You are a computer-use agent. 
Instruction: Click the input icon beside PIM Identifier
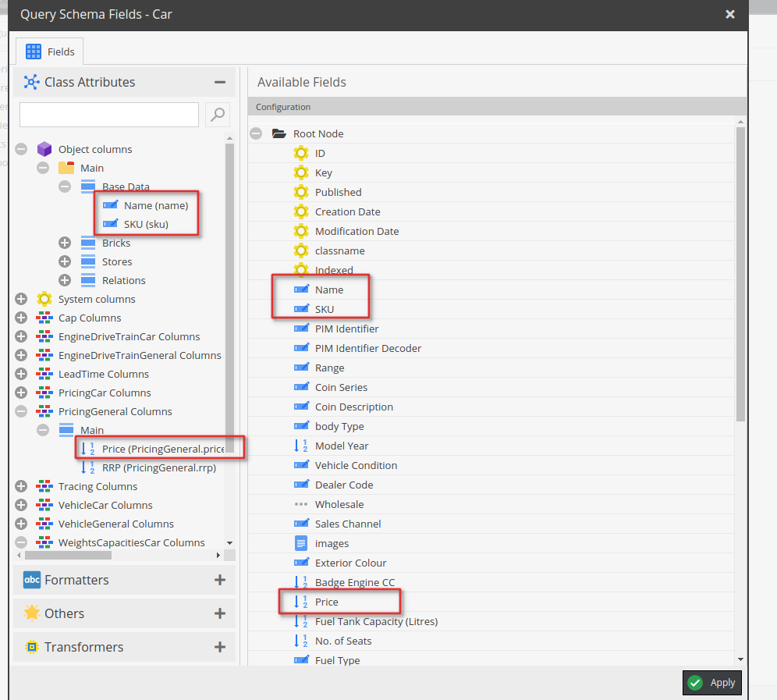[x=301, y=329]
